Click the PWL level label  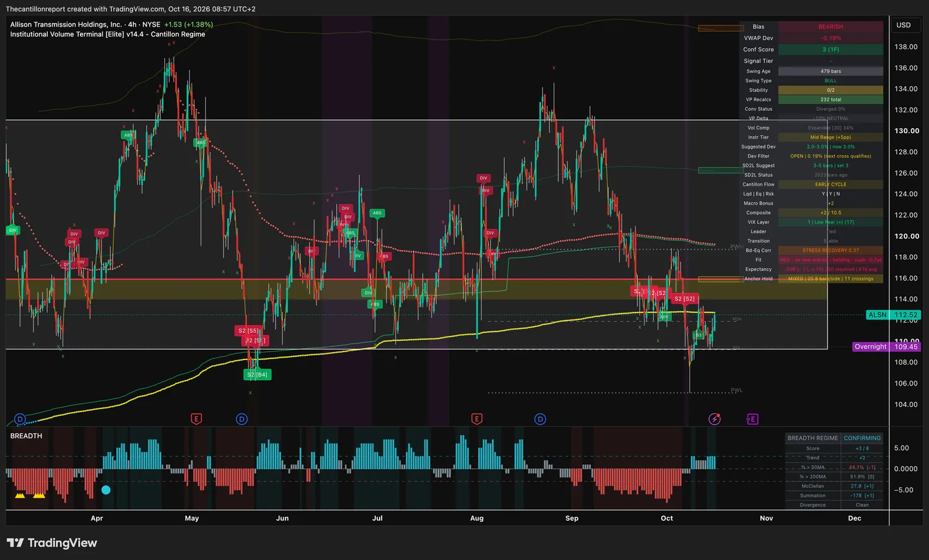pos(736,390)
